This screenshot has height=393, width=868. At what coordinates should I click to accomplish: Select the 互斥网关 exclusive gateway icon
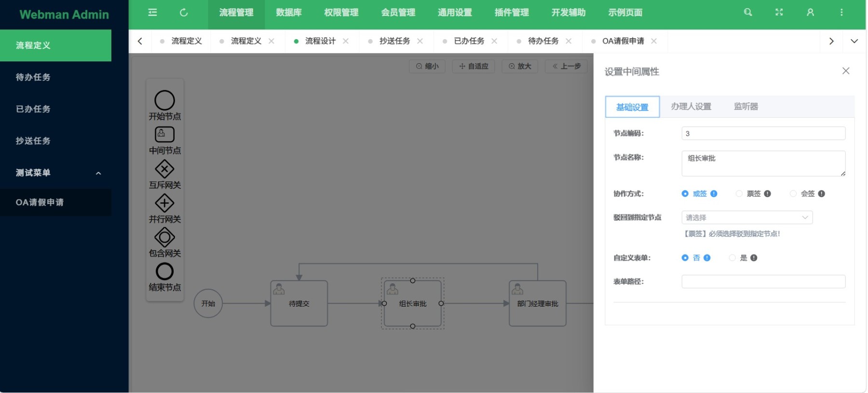(x=164, y=169)
